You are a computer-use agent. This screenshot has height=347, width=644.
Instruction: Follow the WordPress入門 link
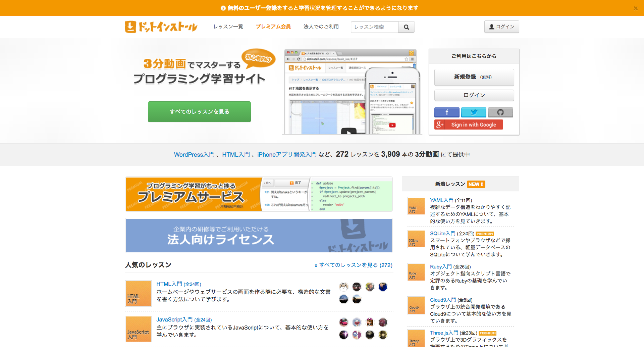tap(194, 155)
